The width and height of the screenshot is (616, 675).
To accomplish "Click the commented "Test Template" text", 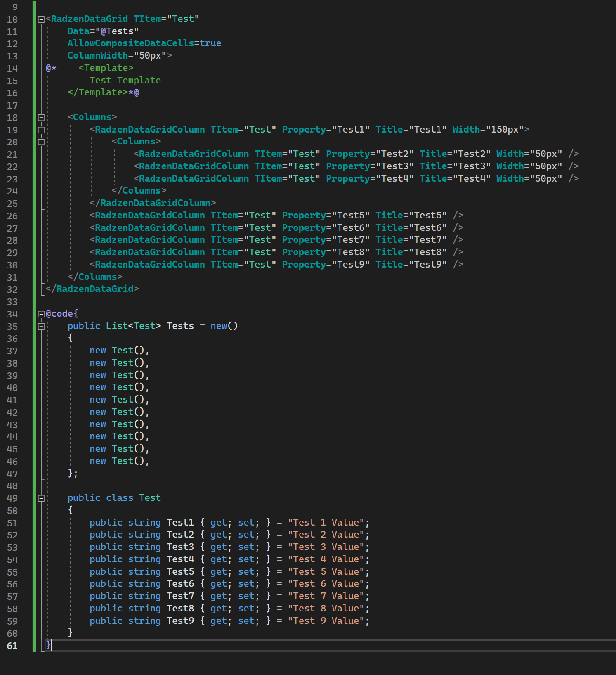I will (x=125, y=81).
